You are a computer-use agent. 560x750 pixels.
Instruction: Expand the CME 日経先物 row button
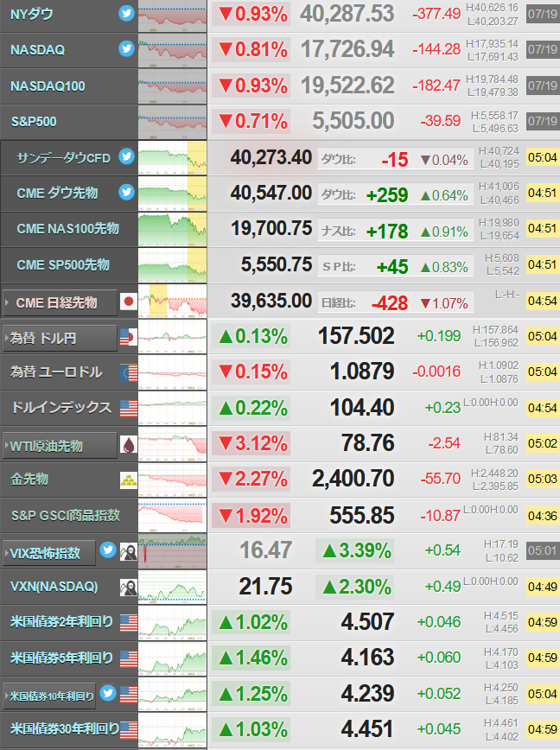(60, 302)
